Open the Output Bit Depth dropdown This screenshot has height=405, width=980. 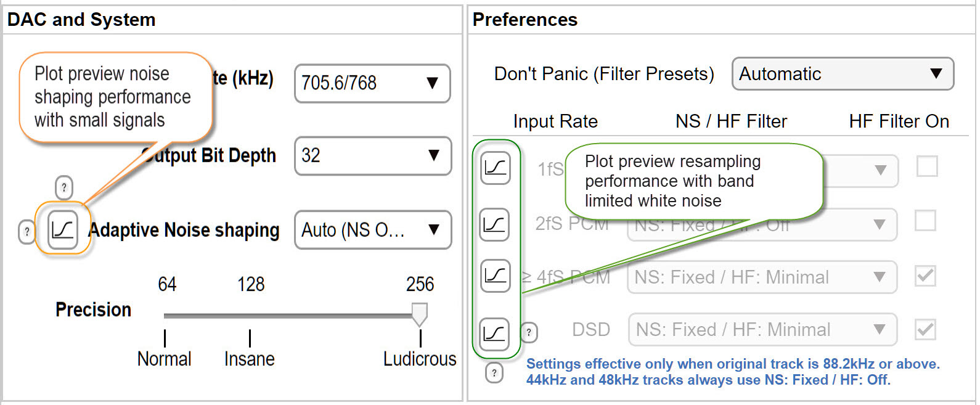tap(373, 155)
